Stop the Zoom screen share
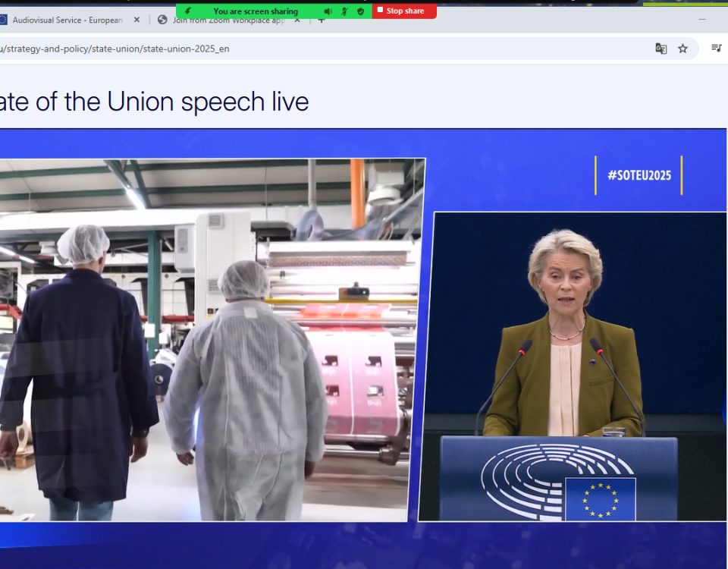Screen dimensions: 728x569 click(x=404, y=11)
